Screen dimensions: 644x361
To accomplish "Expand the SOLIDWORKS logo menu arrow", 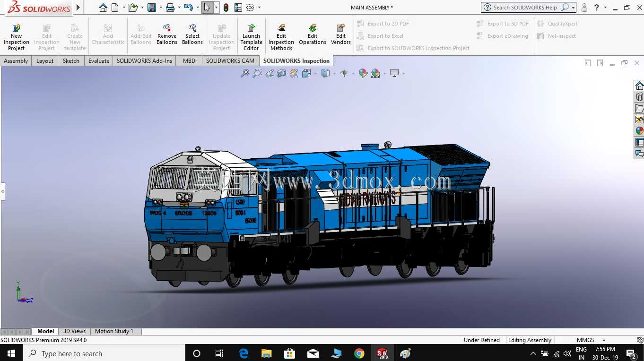I will click(x=78, y=8).
